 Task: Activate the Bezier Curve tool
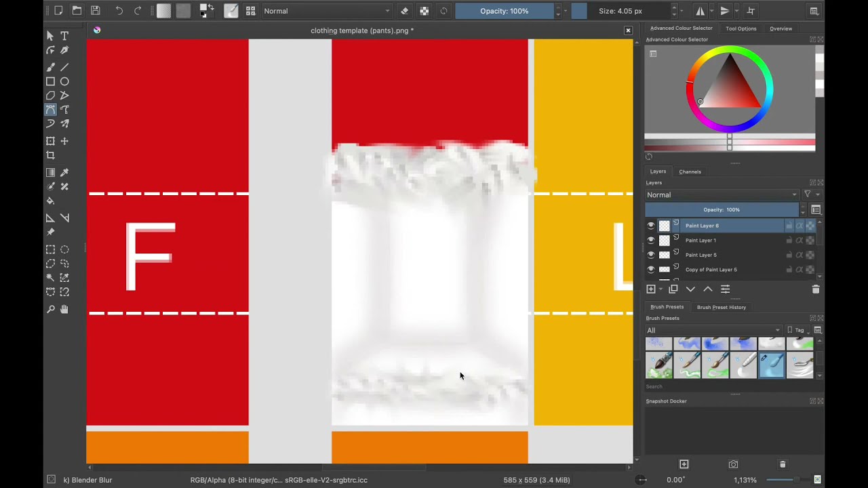50,110
